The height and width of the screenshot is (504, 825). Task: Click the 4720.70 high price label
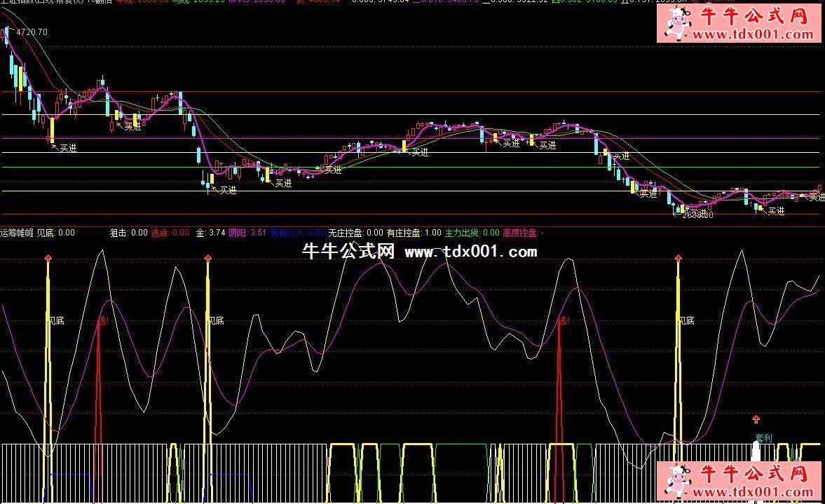[32, 32]
